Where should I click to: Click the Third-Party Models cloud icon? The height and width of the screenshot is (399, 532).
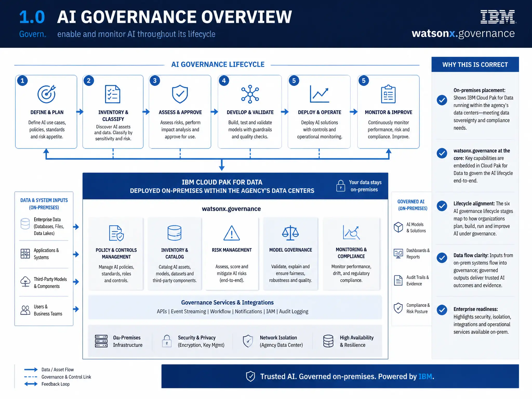pos(25,282)
